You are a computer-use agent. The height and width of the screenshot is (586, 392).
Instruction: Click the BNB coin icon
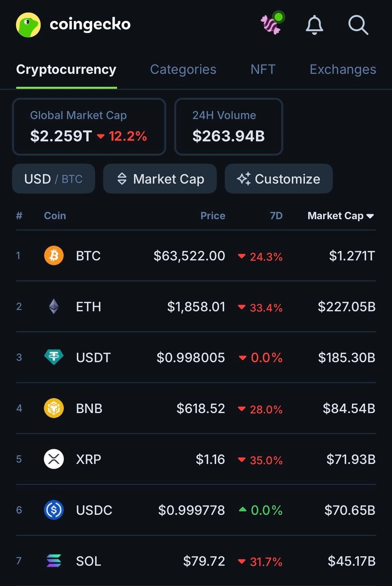[x=54, y=408]
